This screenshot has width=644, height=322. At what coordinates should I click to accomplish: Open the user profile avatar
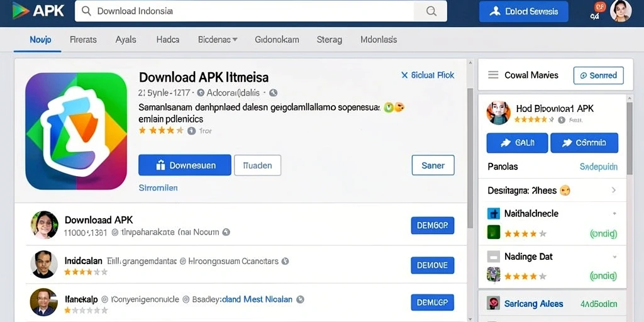pyautogui.click(x=621, y=11)
